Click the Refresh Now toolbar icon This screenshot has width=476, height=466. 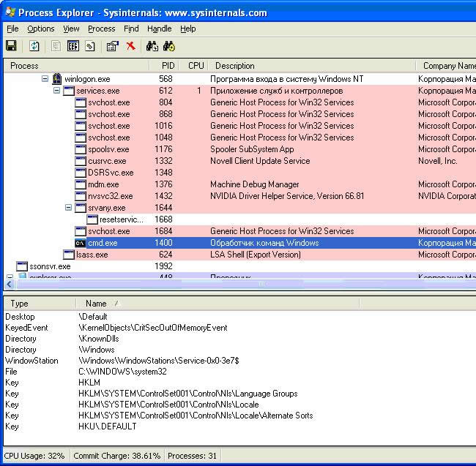[34, 46]
